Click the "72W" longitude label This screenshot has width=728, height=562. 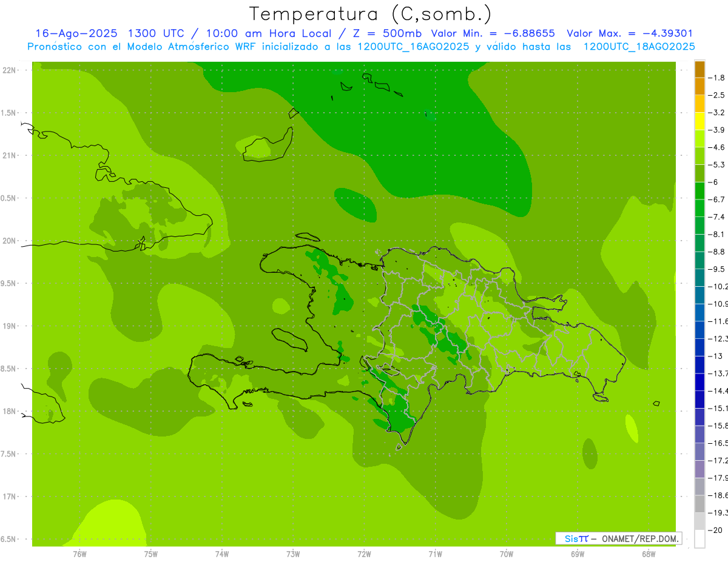(x=364, y=554)
